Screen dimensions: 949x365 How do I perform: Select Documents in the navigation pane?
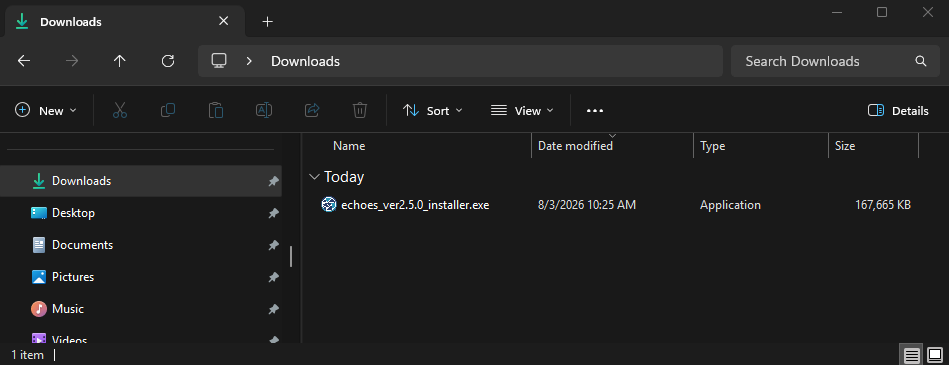[x=140, y=245]
